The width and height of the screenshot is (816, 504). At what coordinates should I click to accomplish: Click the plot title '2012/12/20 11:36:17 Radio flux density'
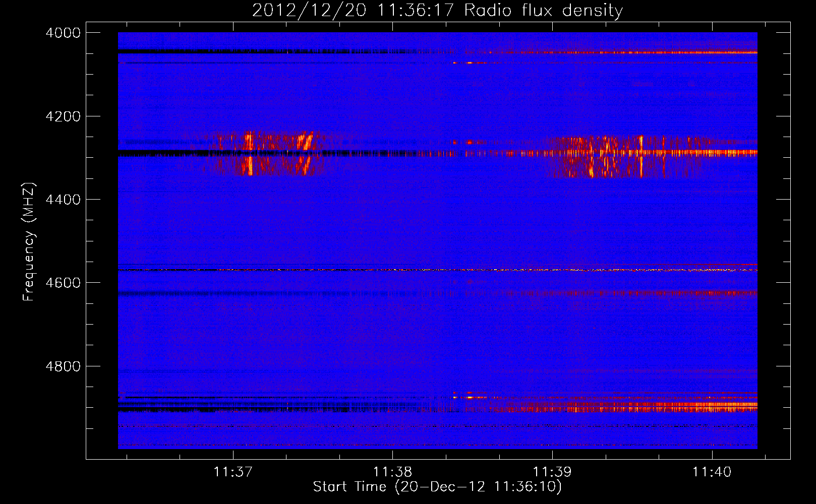(x=437, y=11)
